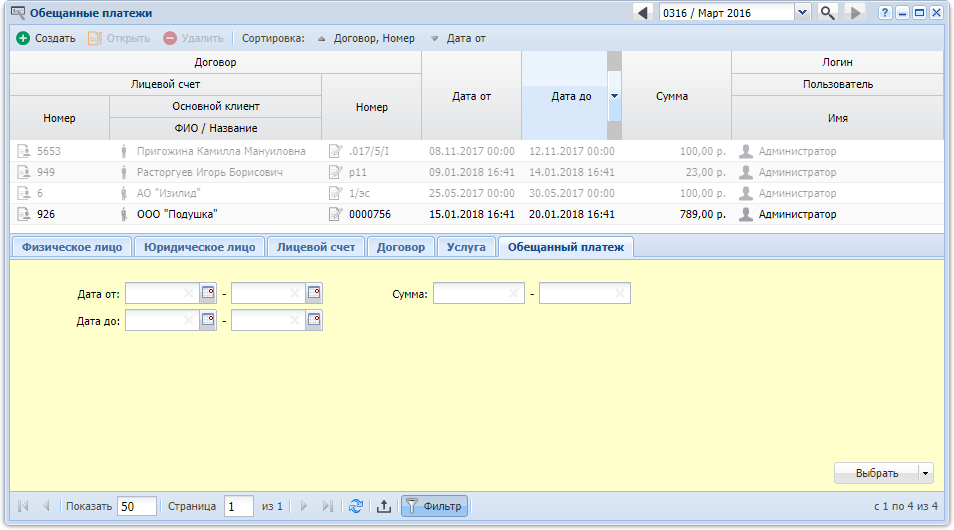Click account icon in row 5653

coord(24,151)
